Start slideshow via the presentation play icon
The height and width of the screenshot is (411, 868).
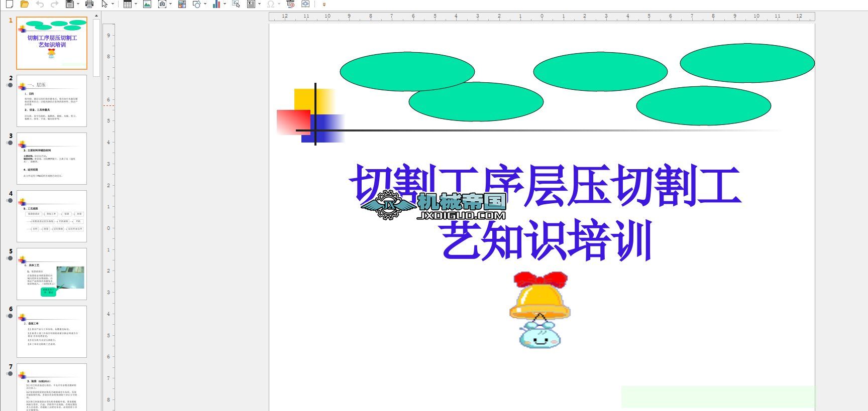click(290, 4)
